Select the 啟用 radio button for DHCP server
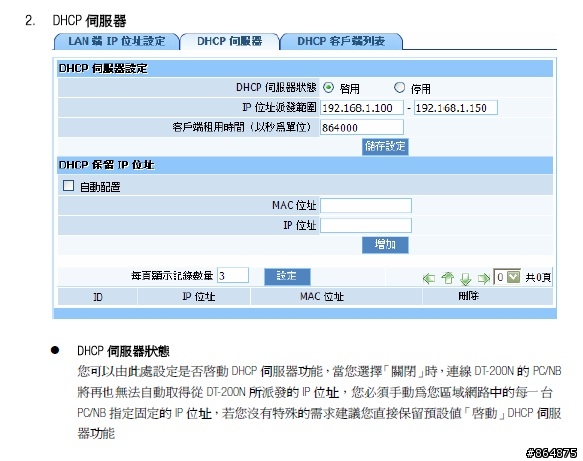The height and width of the screenshot is (461, 583). tap(328, 88)
